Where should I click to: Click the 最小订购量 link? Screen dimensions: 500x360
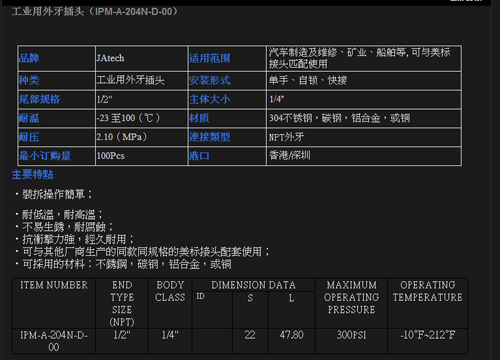[45, 156]
